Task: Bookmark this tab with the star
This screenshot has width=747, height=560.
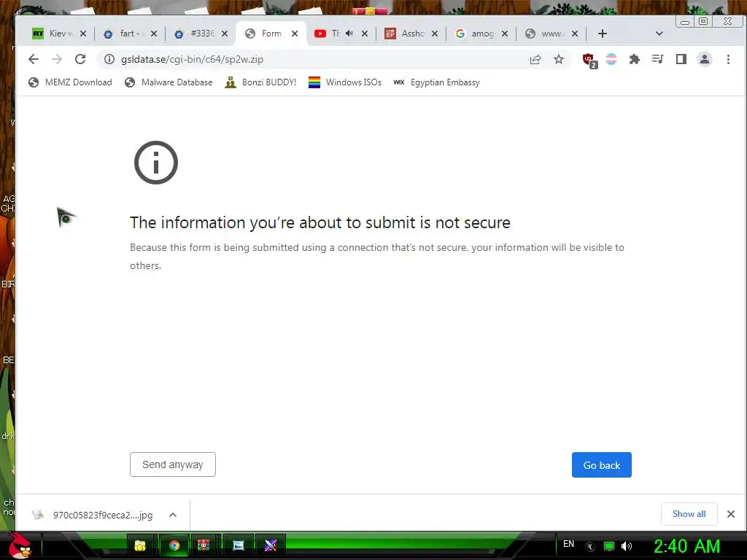Action: click(x=559, y=59)
